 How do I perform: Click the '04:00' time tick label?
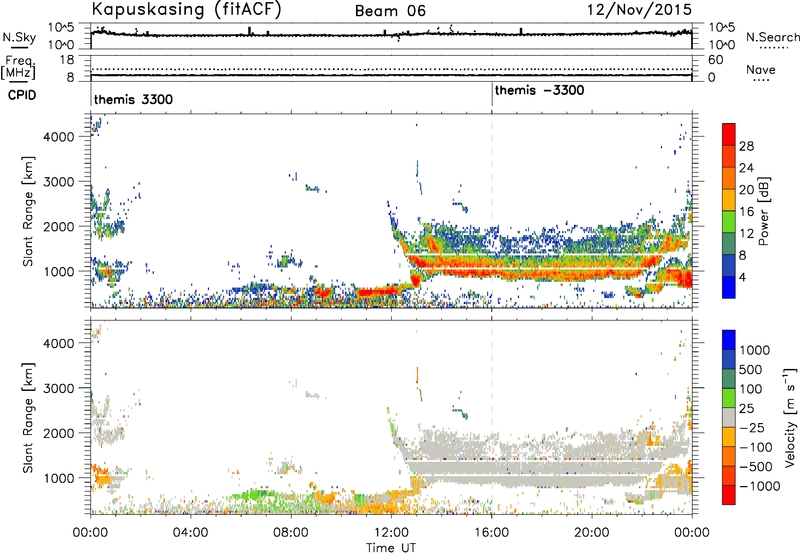coord(190,533)
